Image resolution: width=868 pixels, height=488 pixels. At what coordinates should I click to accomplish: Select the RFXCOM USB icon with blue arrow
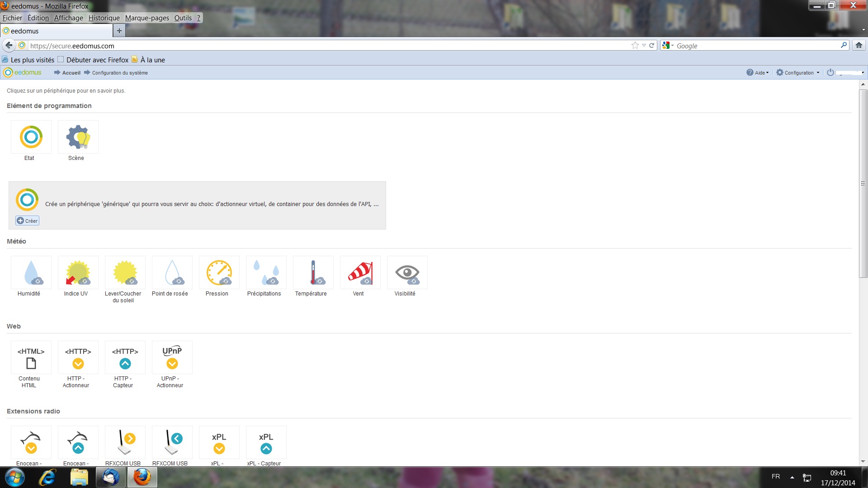(172, 442)
